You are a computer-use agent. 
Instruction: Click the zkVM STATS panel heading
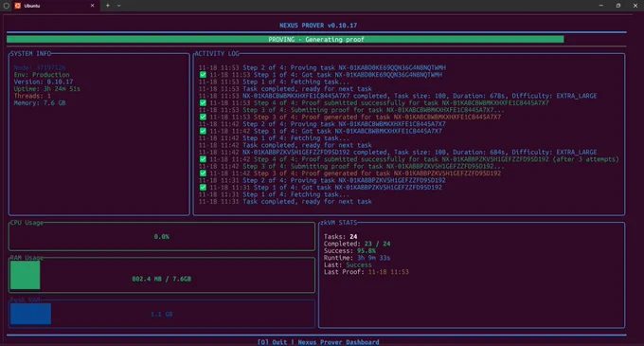click(x=338, y=223)
